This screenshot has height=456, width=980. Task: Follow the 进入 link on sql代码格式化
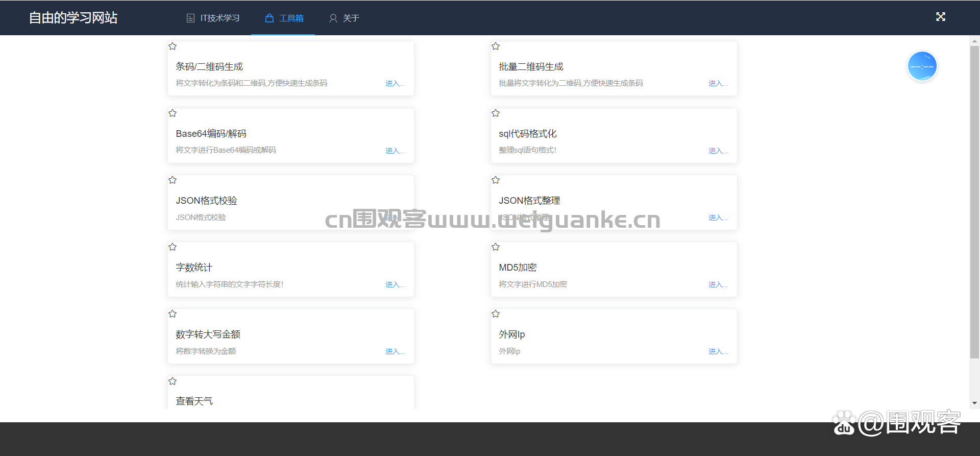718,151
